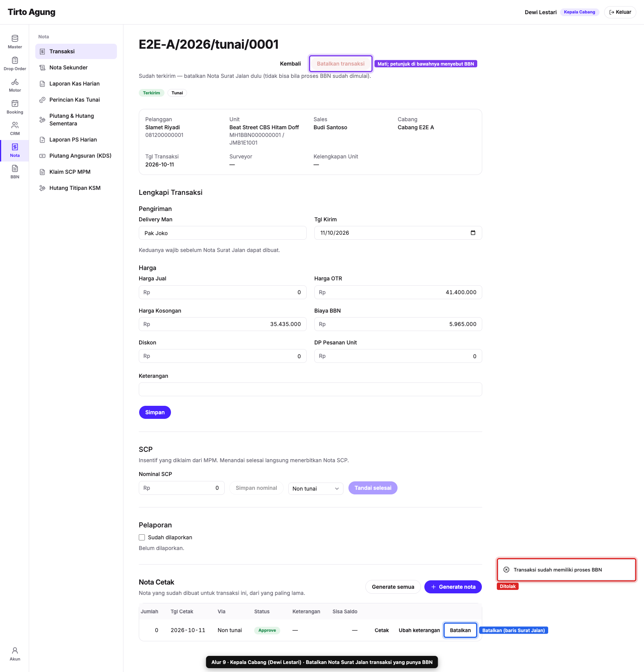Image resolution: width=644 pixels, height=672 pixels.
Task: Click the error icon in the BBN toast
Action: pyautogui.click(x=506, y=570)
